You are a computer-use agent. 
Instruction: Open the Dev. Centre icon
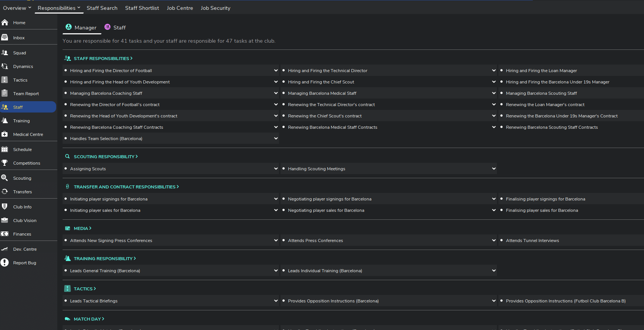[x=5, y=249]
